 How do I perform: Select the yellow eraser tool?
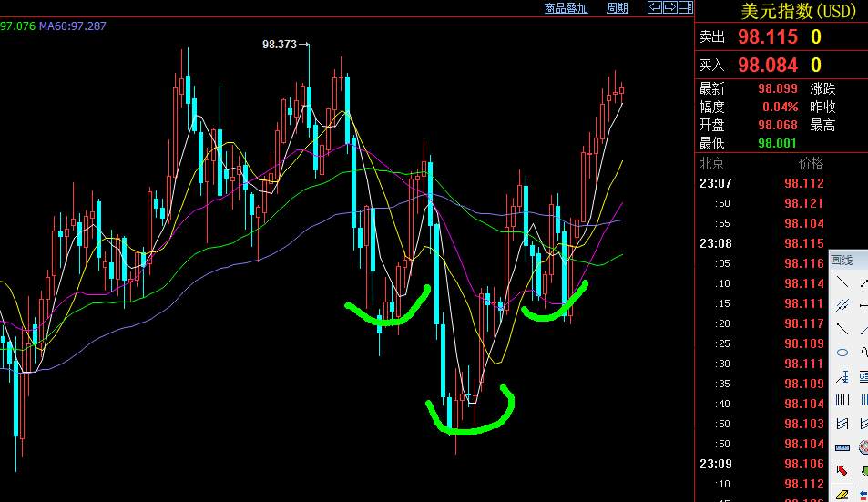(842, 494)
